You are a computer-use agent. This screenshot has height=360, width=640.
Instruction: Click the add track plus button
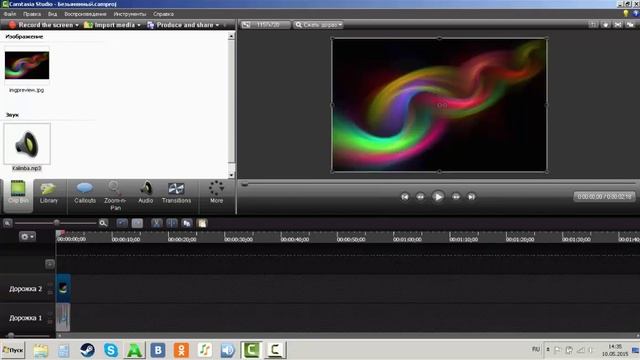coord(50,264)
